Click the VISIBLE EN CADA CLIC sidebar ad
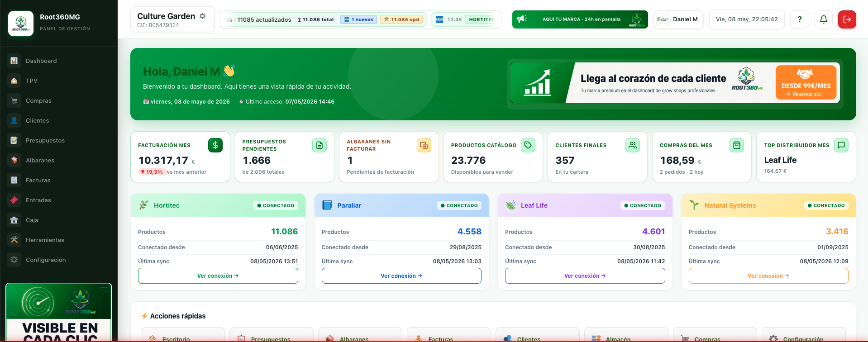 click(59, 313)
